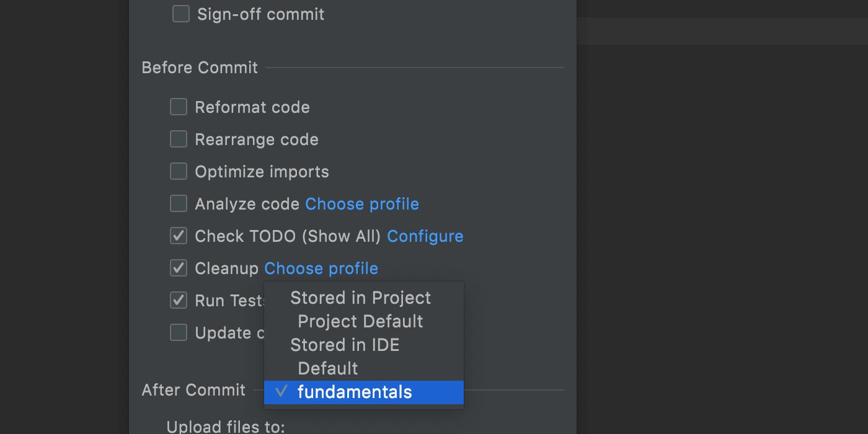Click the checkmark icon beside fundamentals
Viewport: 868px width, 434px height.
tap(281, 391)
